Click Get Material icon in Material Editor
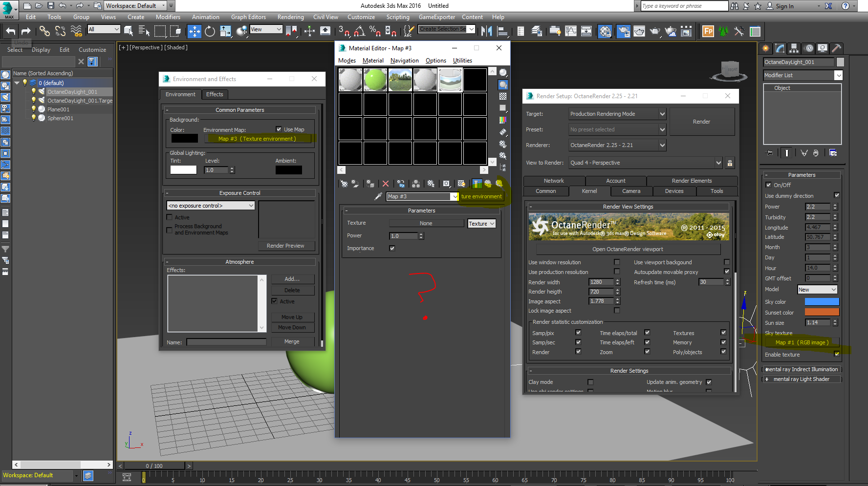Viewport: 868px width, 486px height. 344,184
